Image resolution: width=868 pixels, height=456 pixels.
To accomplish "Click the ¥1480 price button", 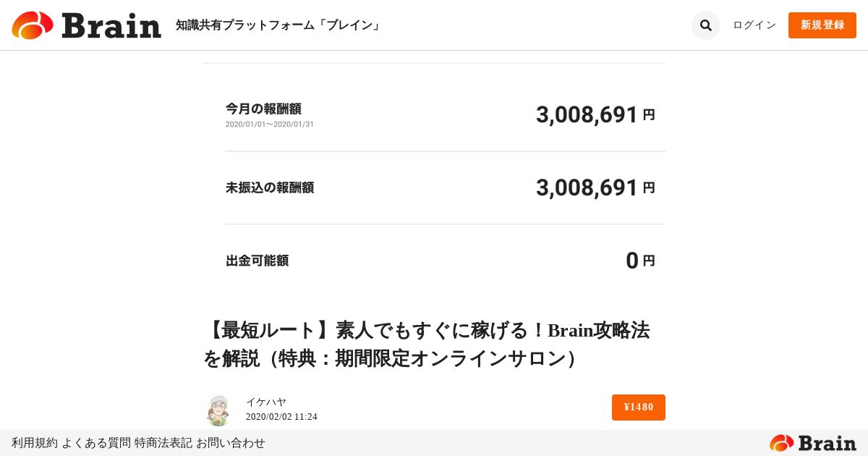I will tap(638, 408).
